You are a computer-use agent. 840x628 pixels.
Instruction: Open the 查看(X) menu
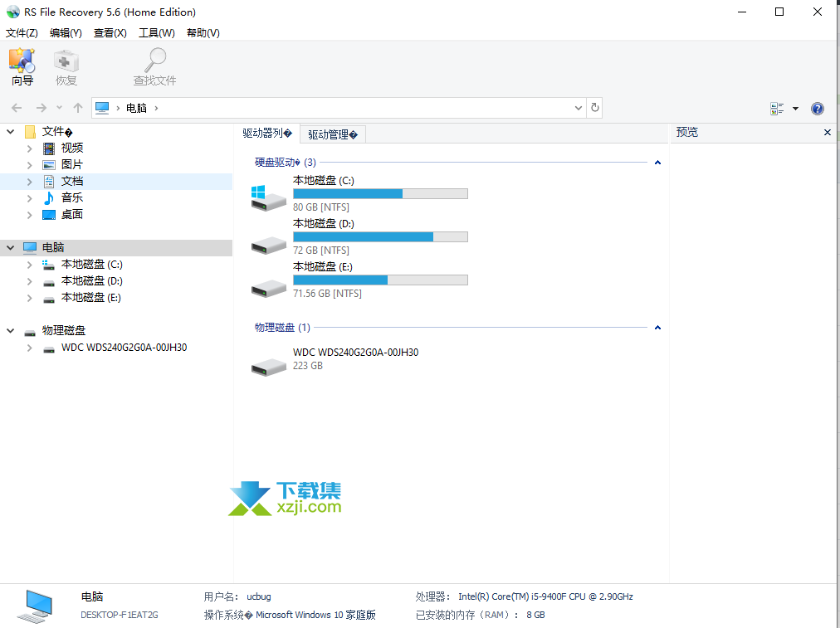[x=110, y=33]
